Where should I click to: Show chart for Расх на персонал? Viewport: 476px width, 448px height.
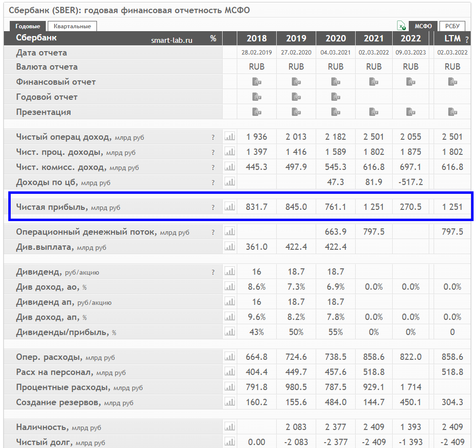point(230,372)
